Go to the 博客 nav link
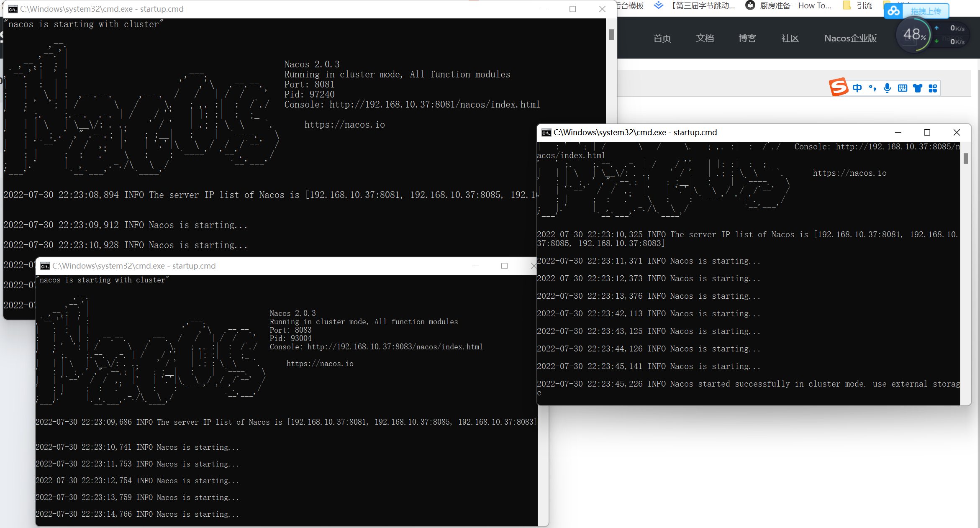Viewport: 980px width, 528px height. (747, 38)
